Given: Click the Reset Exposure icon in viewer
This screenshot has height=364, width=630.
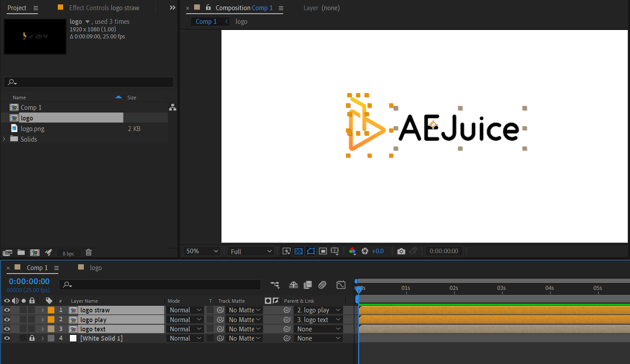Looking at the screenshot, I should [365, 251].
